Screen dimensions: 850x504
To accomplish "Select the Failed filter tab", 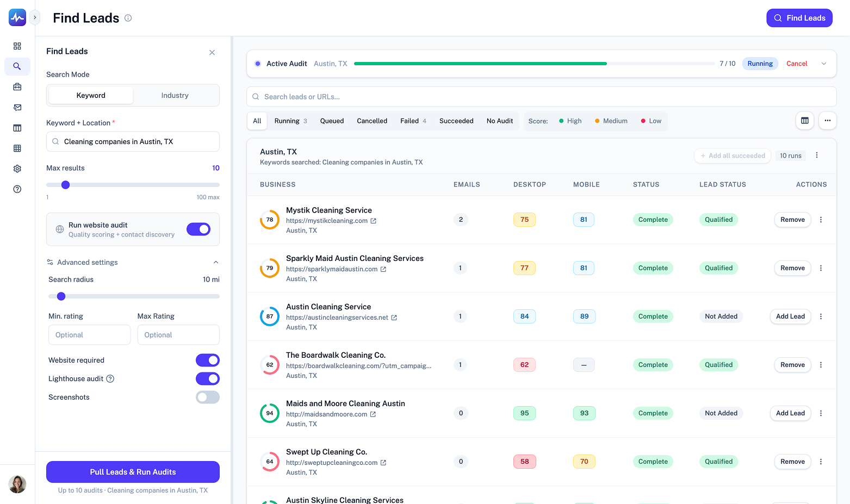I will 413,121.
